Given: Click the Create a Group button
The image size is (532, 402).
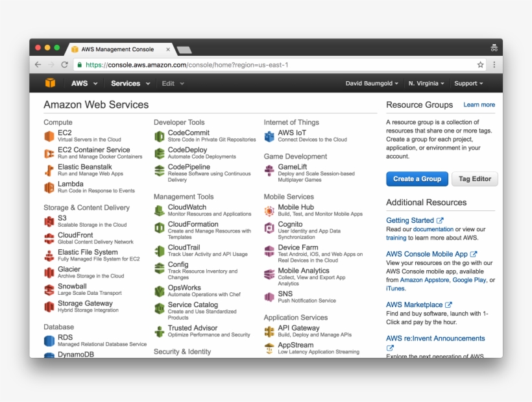Looking at the screenshot, I should [417, 179].
